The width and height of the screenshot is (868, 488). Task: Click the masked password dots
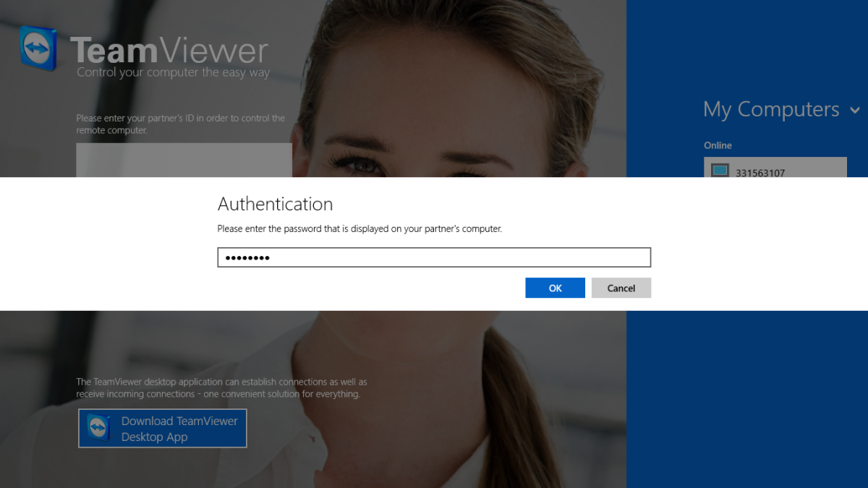[x=246, y=257]
